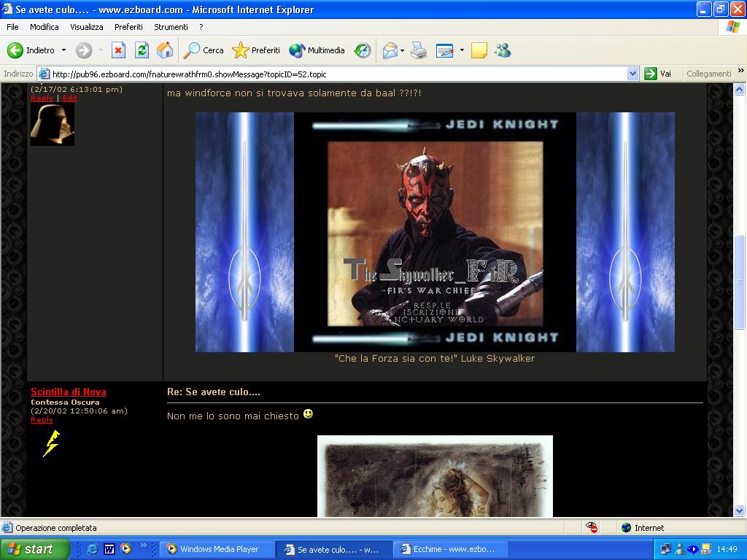Switch to the Ecchime ezboard taskbar window
The height and width of the screenshot is (560, 747).
click(450, 549)
